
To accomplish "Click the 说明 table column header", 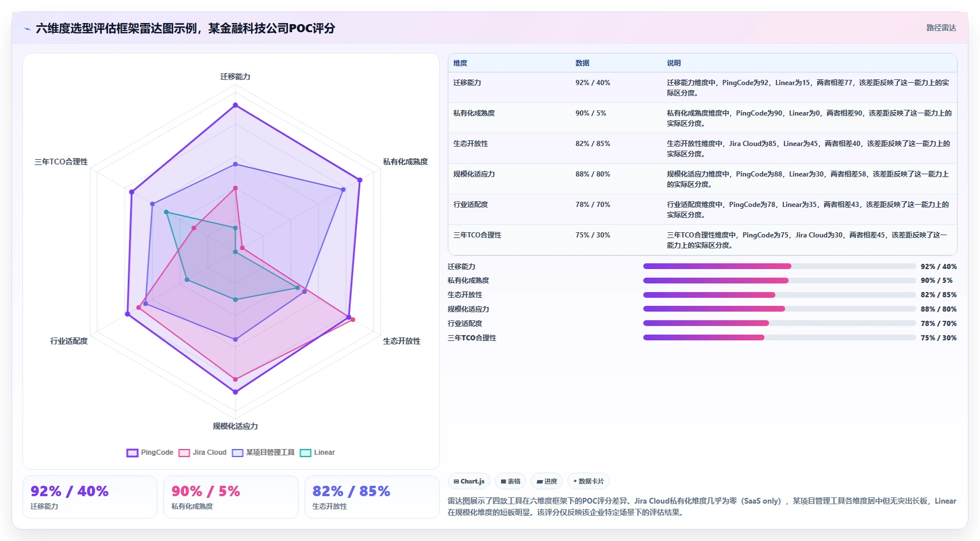I will (674, 63).
